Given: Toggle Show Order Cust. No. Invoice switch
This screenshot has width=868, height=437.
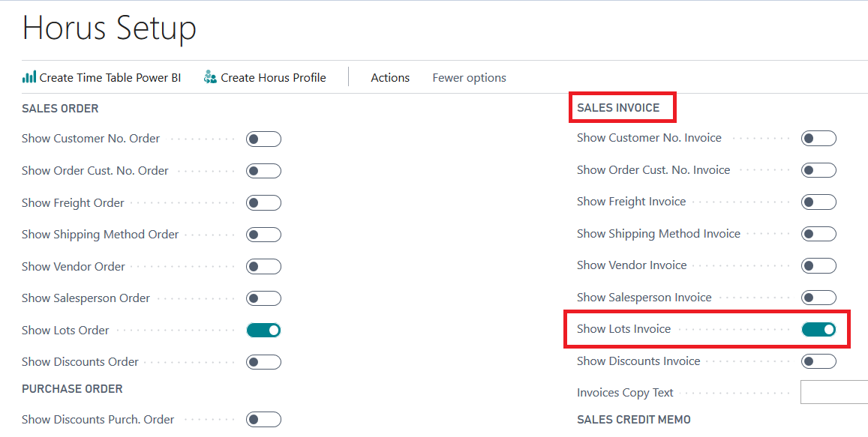Looking at the screenshot, I should coord(818,170).
